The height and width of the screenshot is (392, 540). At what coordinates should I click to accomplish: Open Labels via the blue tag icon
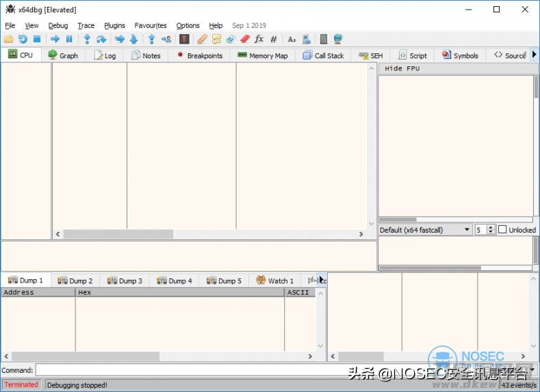pos(231,39)
